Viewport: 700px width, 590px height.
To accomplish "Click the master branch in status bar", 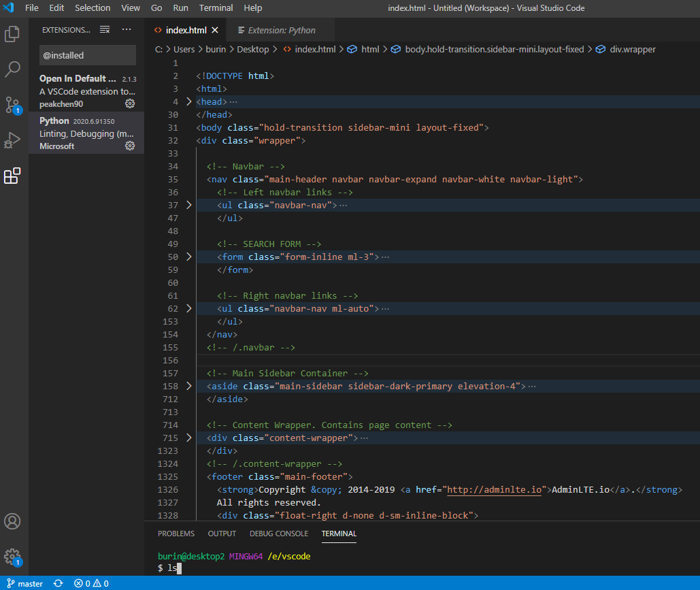I will (24, 583).
